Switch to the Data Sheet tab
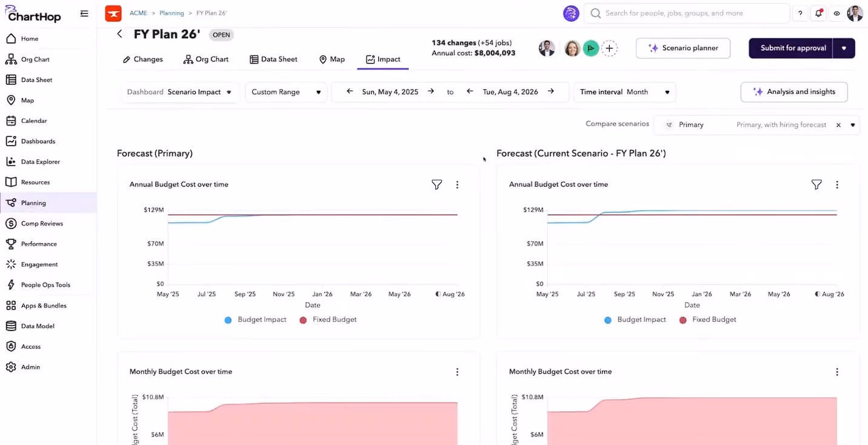Viewport: 868px width, 445px height. [x=273, y=59]
